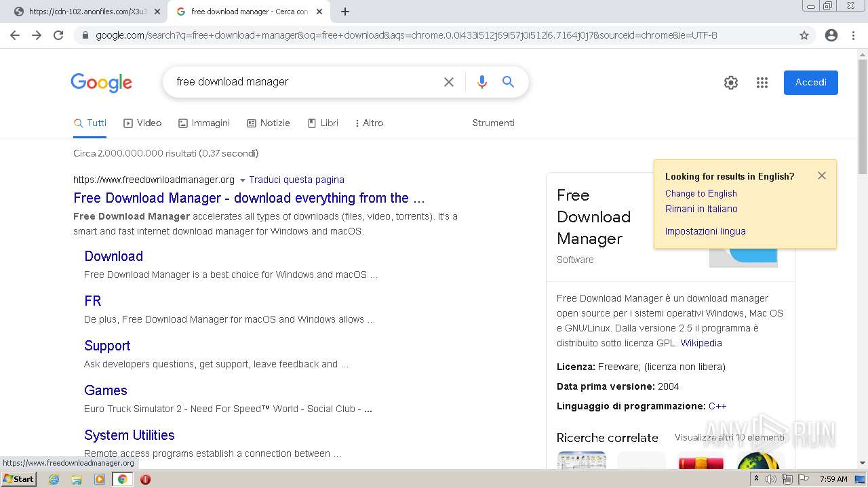
Task: Click the taskbar clock 7:59 AM
Action: tap(833, 479)
